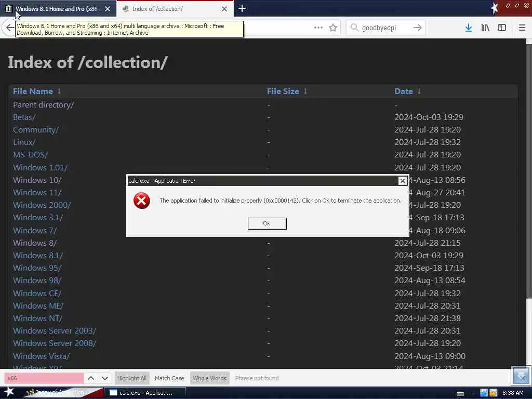Click the Internet Archive tab favicon
The width and height of the screenshot is (532, 399).
pyautogui.click(x=8, y=9)
